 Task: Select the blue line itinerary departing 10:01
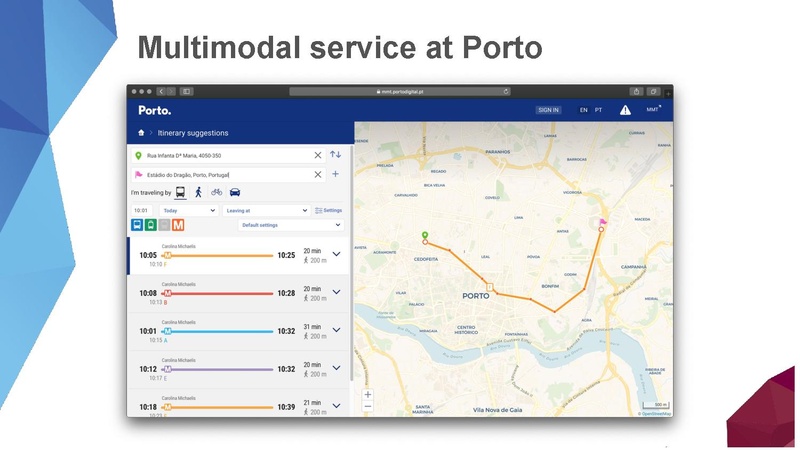click(239, 331)
